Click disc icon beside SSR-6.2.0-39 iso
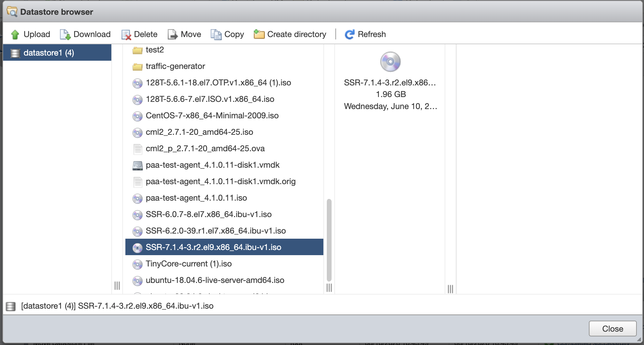The height and width of the screenshot is (345, 644). coord(137,231)
